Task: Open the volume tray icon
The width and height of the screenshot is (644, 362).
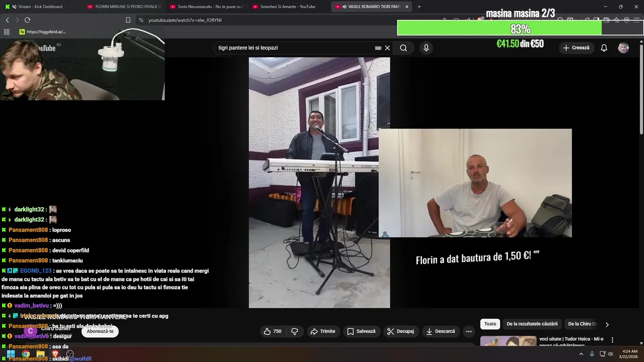Action: coord(610,354)
